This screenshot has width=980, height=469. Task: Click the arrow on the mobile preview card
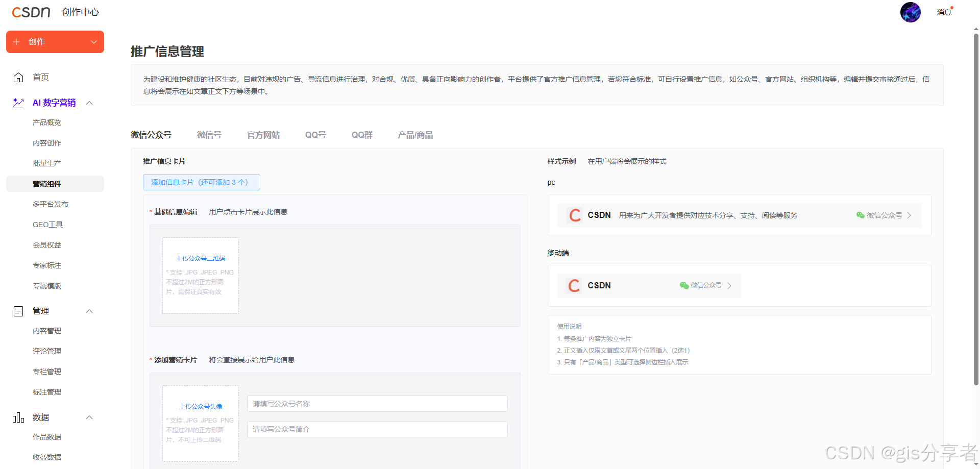729,286
